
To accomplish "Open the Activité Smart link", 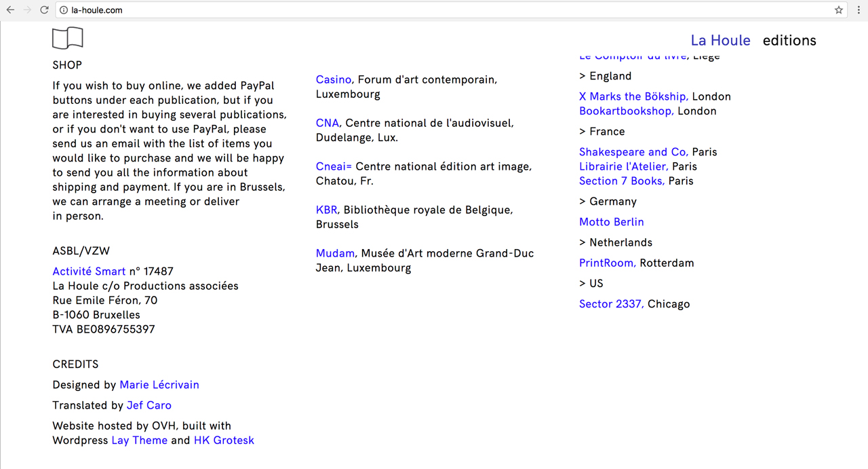I will pos(89,271).
